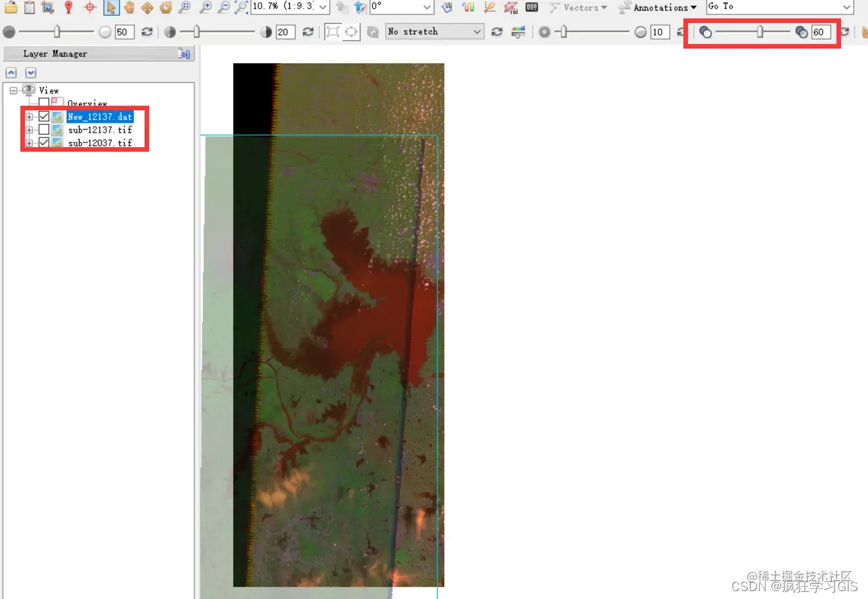The width and height of the screenshot is (868, 599).
Task: Click the chip view to file icon
Action: coord(47,7)
